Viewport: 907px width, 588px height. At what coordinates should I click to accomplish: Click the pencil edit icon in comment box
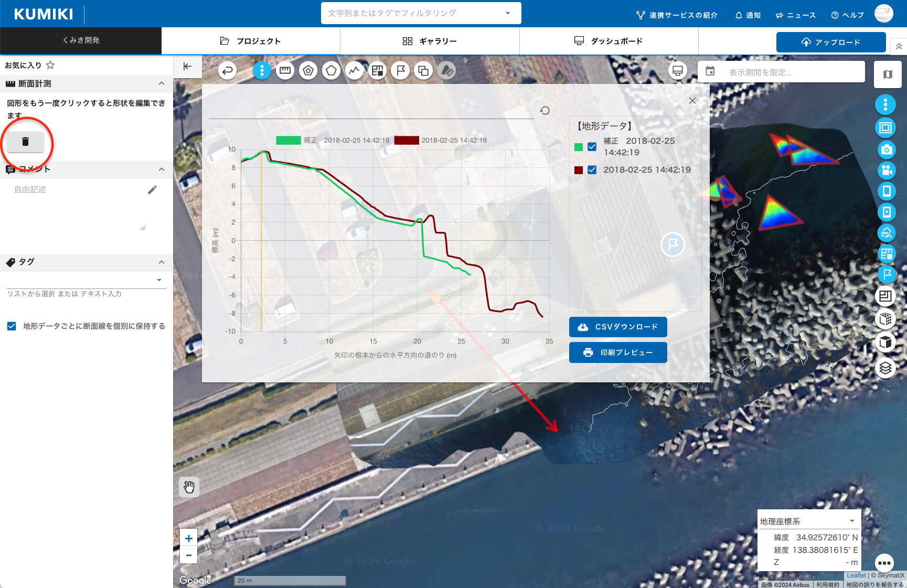(x=152, y=190)
